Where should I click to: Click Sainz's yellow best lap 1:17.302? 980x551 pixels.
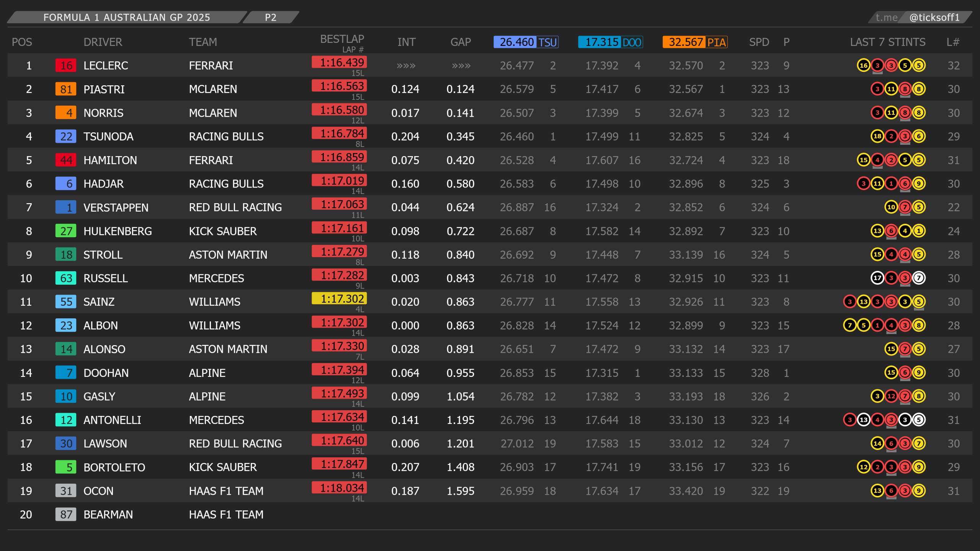point(340,298)
